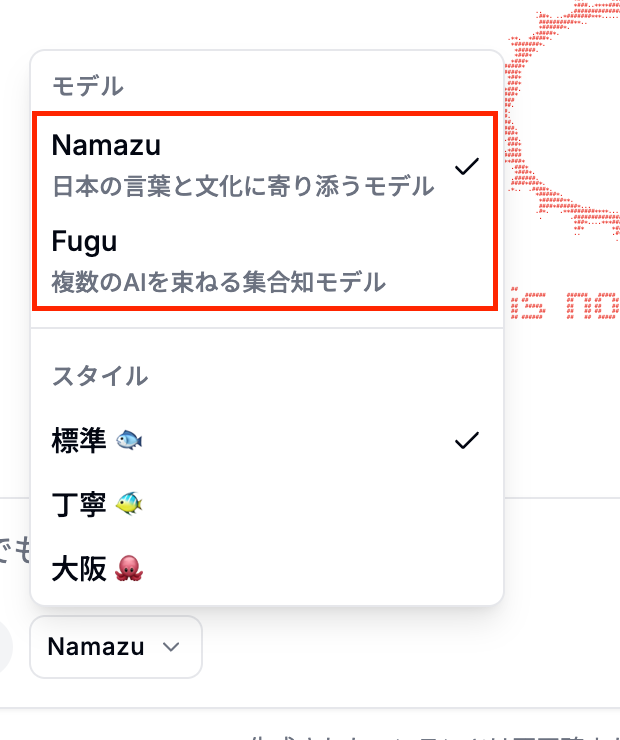The height and width of the screenshot is (740, 620).
Task: Focus the message input field behind the menu
Action: 14,550
